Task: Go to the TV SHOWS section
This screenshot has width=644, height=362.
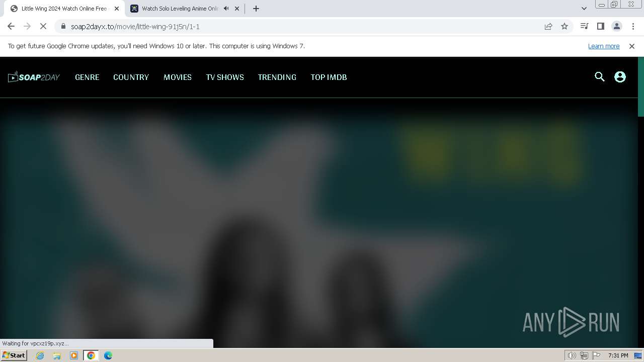Action: coord(225,77)
